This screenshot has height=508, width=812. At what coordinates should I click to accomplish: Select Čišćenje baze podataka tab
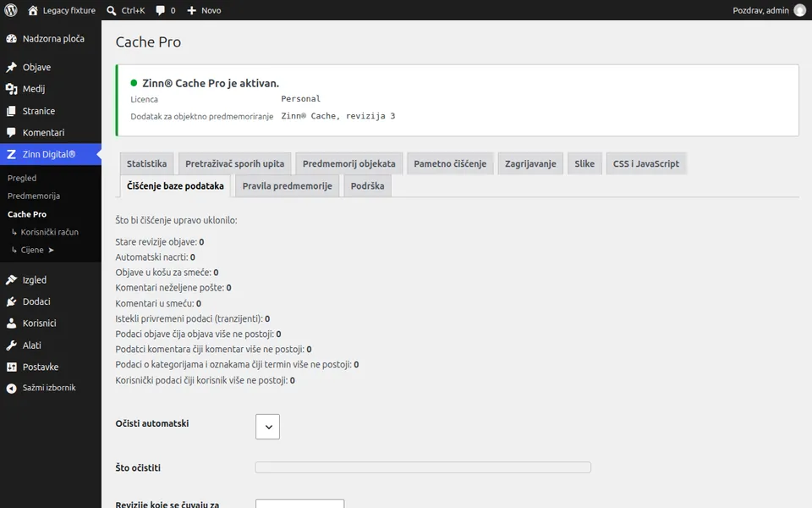click(175, 186)
